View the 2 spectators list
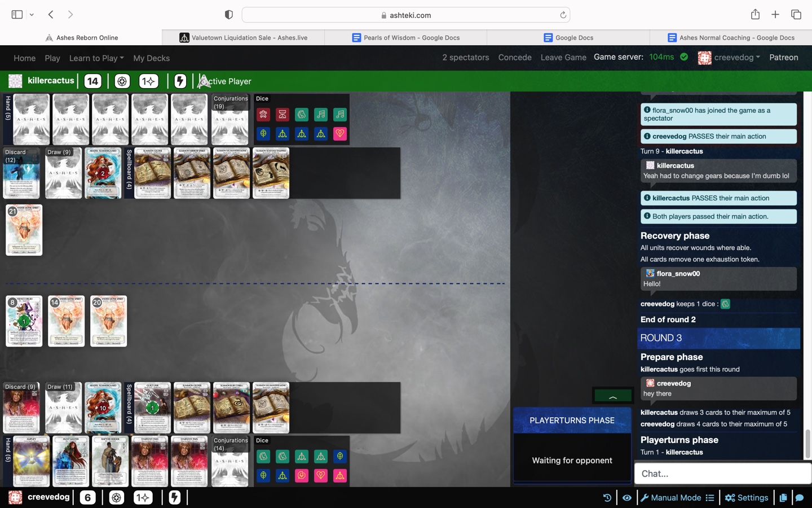The image size is (812, 508). (x=466, y=58)
